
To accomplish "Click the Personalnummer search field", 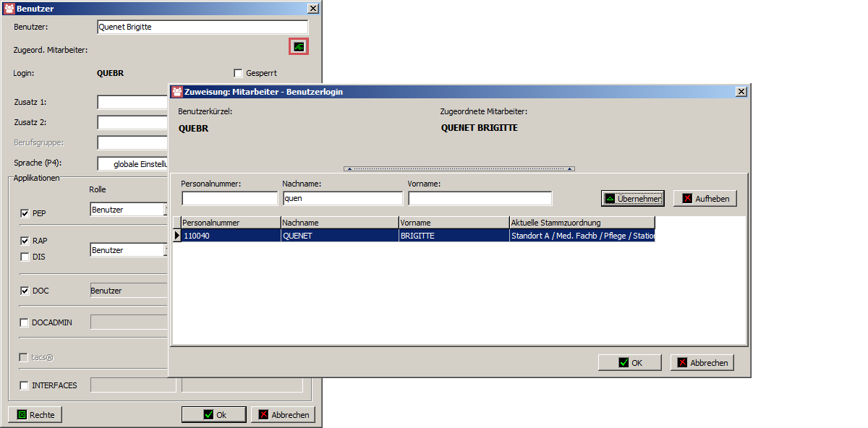I will pyautogui.click(x=229, y=198).
